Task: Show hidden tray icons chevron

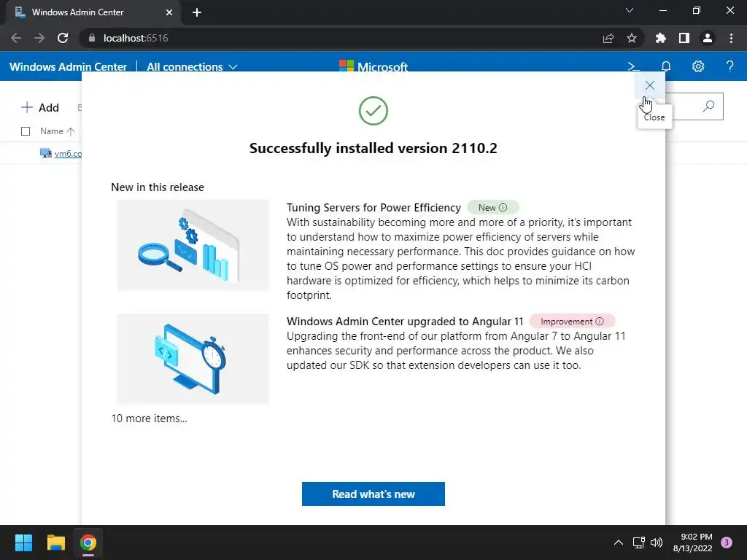Action: point(619,542)
